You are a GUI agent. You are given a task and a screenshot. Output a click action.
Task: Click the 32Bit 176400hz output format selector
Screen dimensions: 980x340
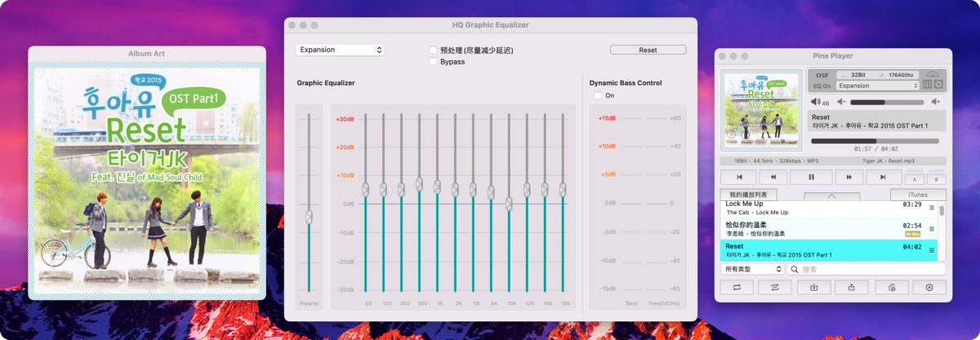point(877,75)
